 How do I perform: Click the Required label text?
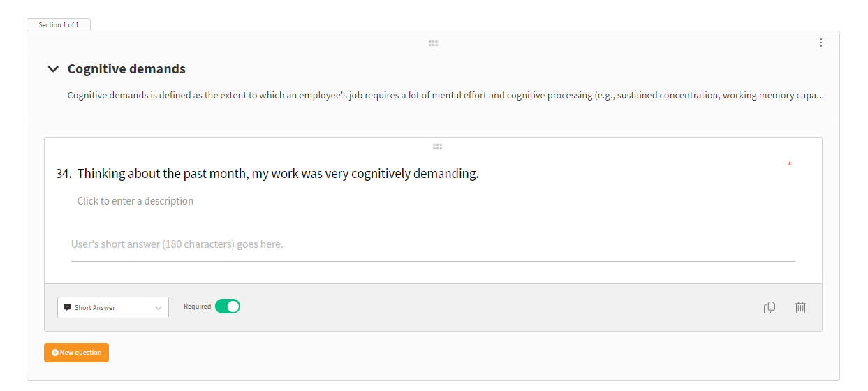tap(197, 307)
